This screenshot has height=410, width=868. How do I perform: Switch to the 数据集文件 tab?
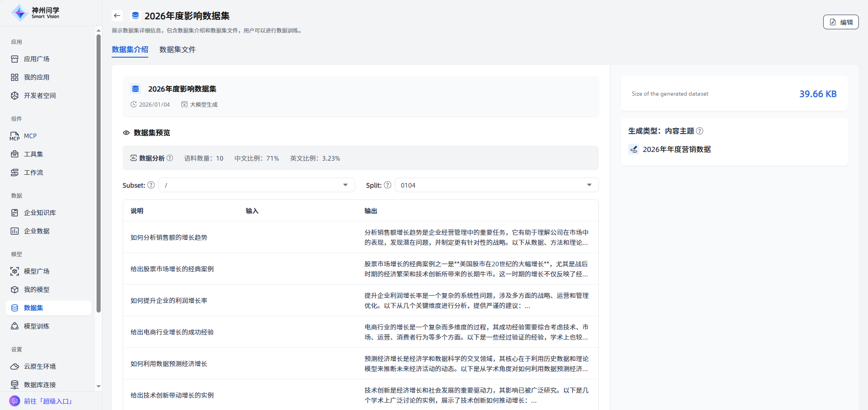[x=177, y=49]
